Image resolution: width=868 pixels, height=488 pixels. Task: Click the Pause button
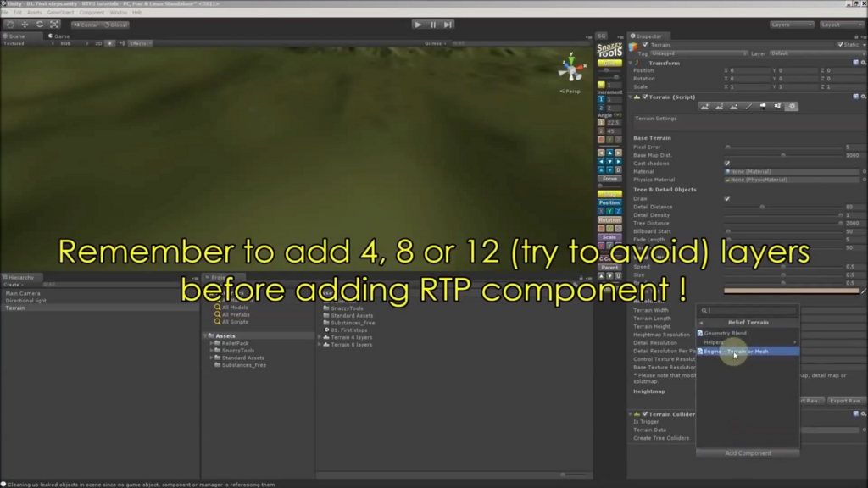coord(433,25)
